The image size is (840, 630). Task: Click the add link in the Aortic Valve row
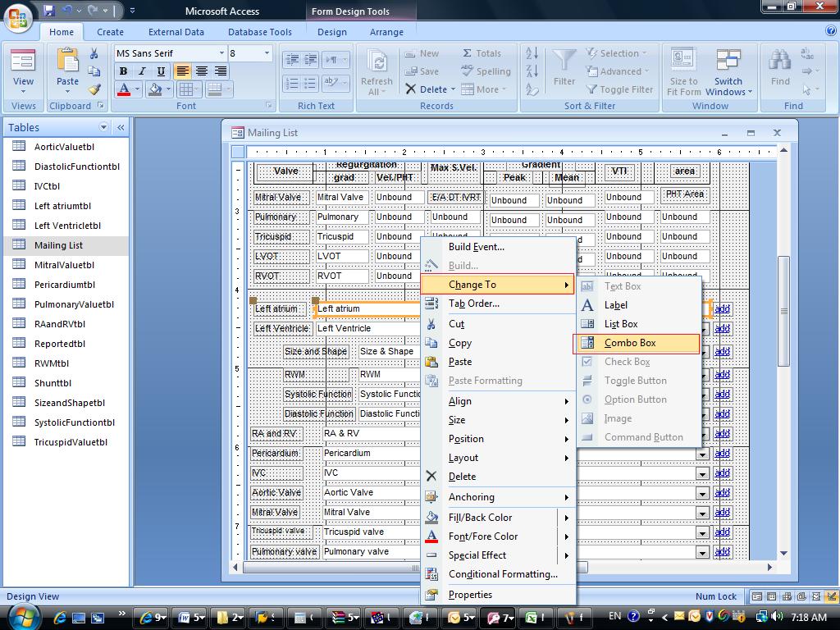tap(722, 493)
